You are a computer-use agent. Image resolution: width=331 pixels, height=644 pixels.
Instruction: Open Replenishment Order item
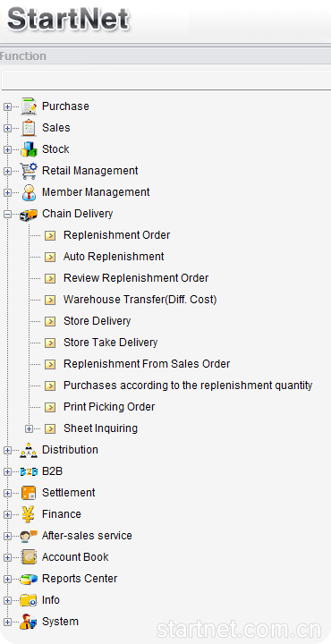pos(116,235)
